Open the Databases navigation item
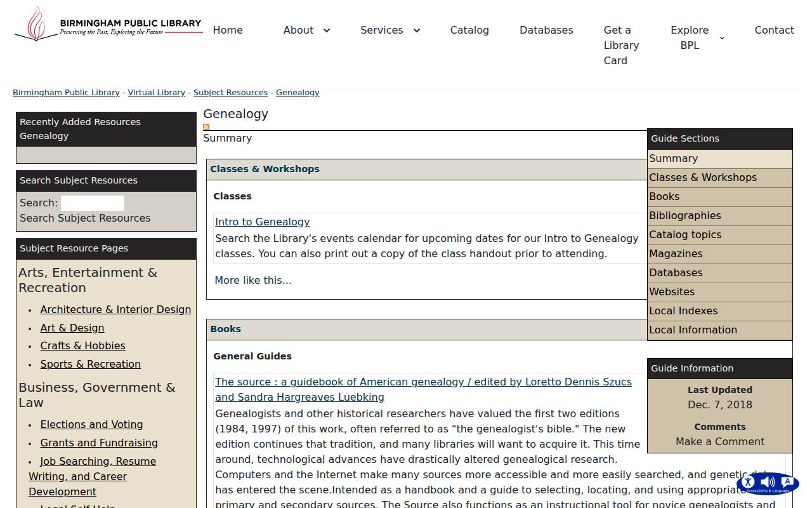 tap(546, 30)
